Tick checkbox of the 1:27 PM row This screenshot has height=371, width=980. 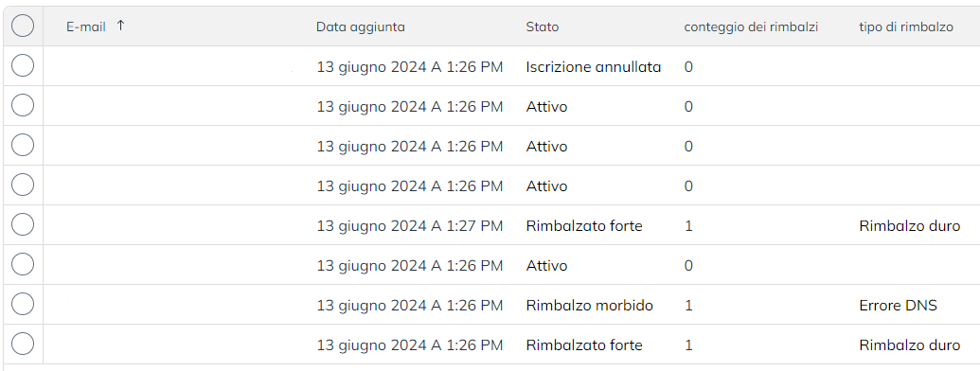(23, 225)
